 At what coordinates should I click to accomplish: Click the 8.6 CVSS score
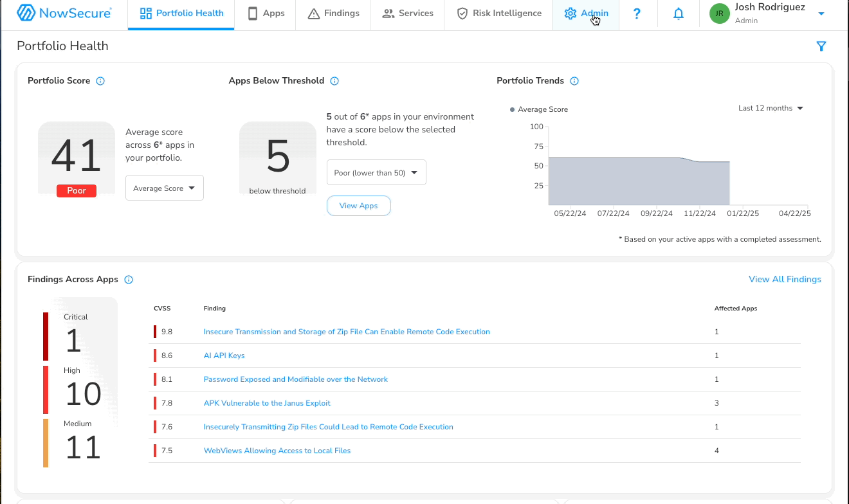tap(167, 355)
